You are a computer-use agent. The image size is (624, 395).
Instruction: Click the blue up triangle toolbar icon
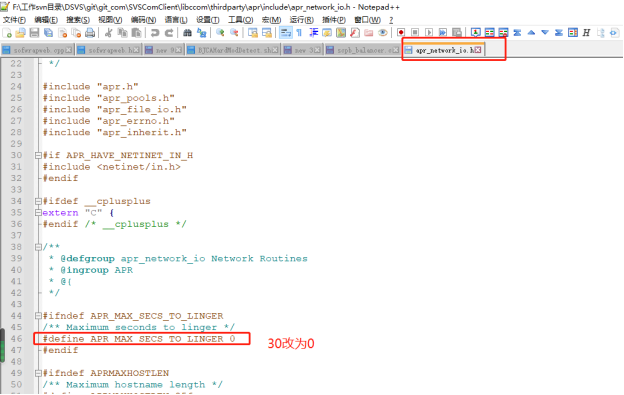[x=531, y=33]
